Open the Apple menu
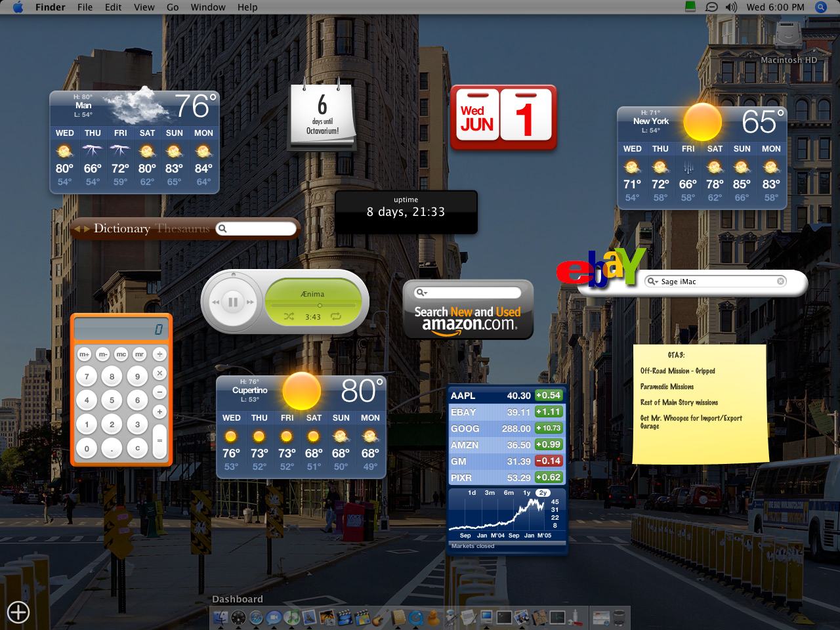 pyautogui.click(x=18, y=7)
